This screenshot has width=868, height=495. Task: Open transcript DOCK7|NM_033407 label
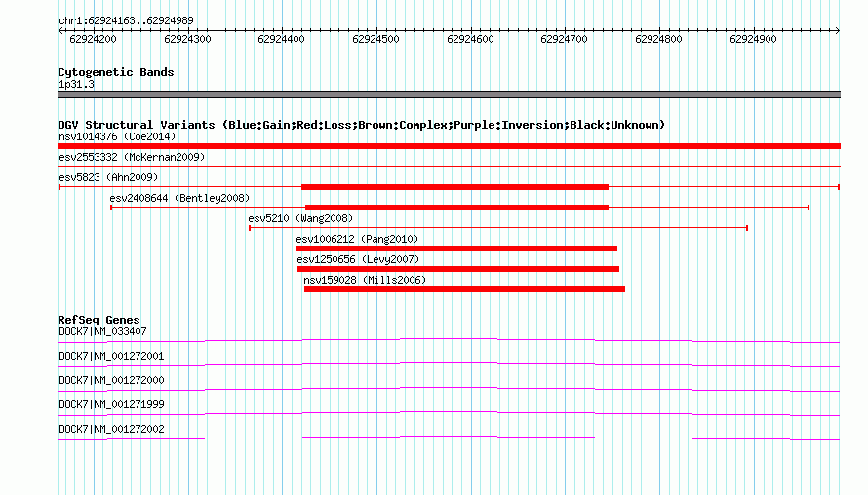(x=102, y=332)
